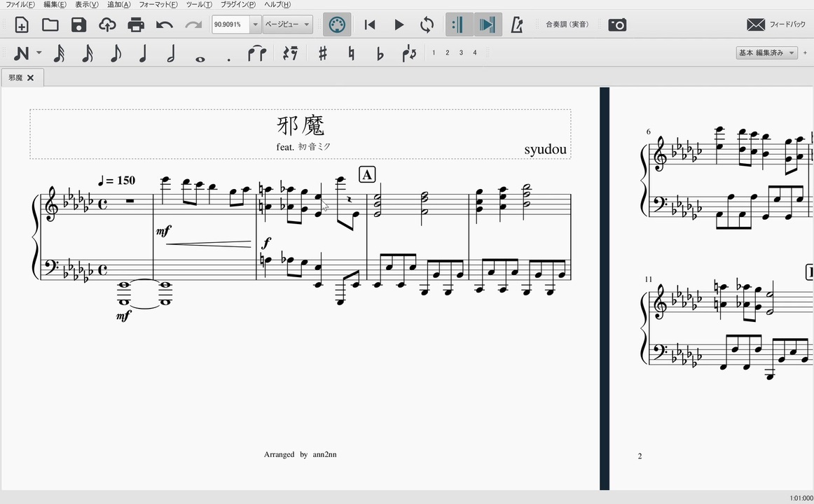The image size is (814, 504).
Task: Toggle play repeats
Action: [459, 25]
